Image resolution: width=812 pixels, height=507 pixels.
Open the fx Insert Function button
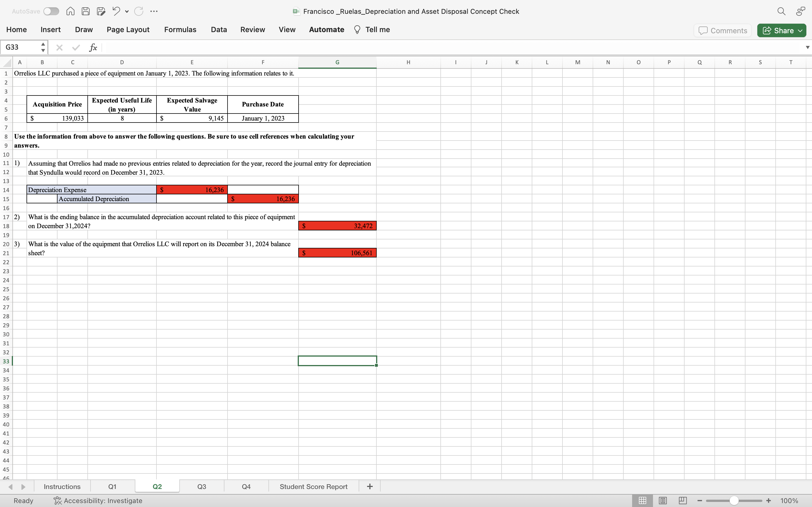point(93,47)
